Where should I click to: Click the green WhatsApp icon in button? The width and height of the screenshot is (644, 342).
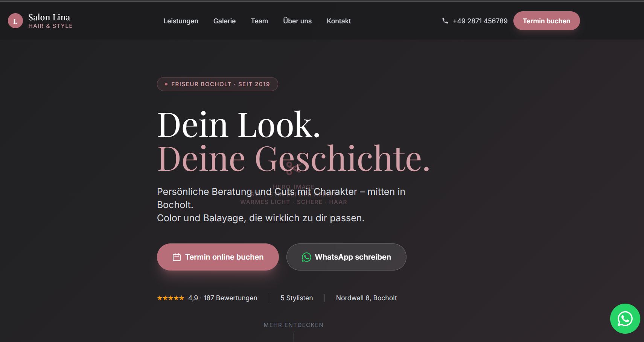[306, 257]
